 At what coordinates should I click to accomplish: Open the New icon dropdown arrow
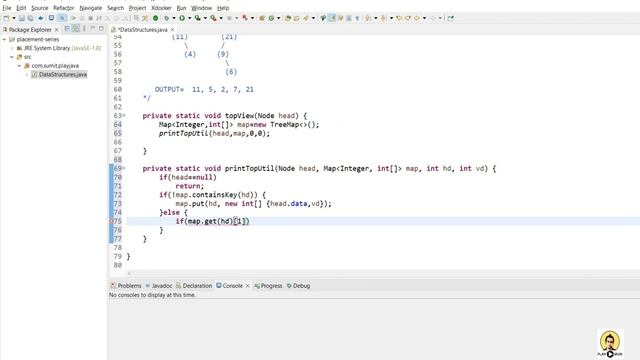(13, 18)
